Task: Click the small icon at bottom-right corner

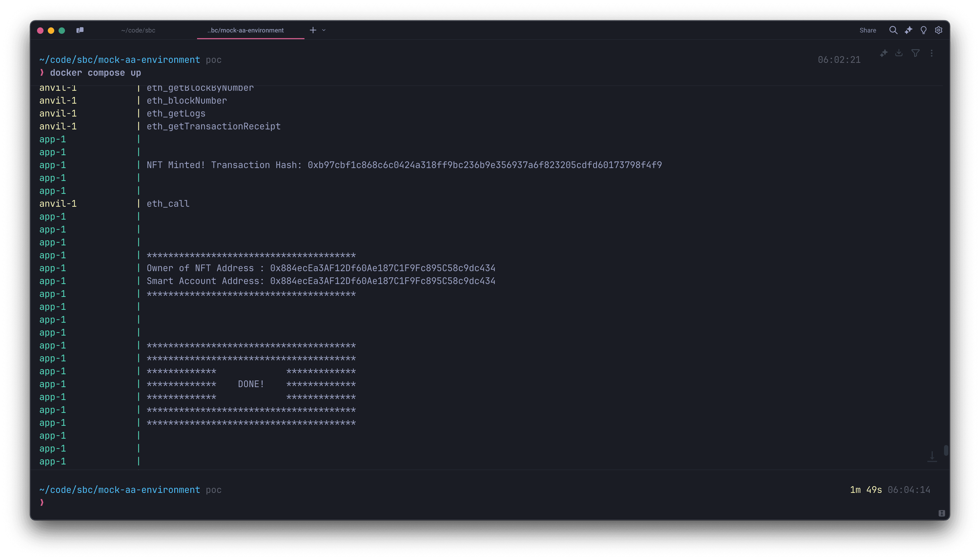Action: click(942, 513)
